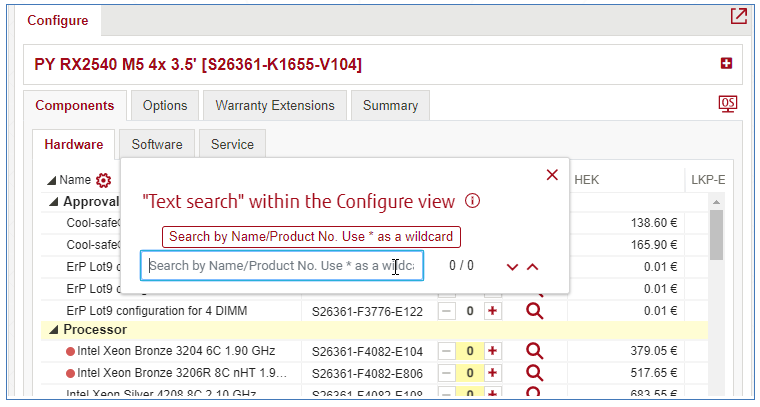This screenshot has height=407, width=760.
Task: Open the OS monitor icon
Action: tap(728, 104)
